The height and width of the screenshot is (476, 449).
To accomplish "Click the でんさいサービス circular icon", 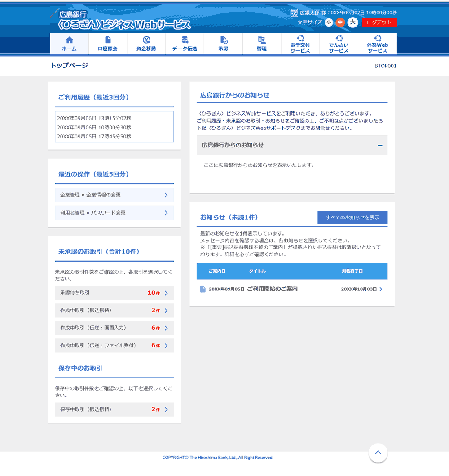I will 339,38.
